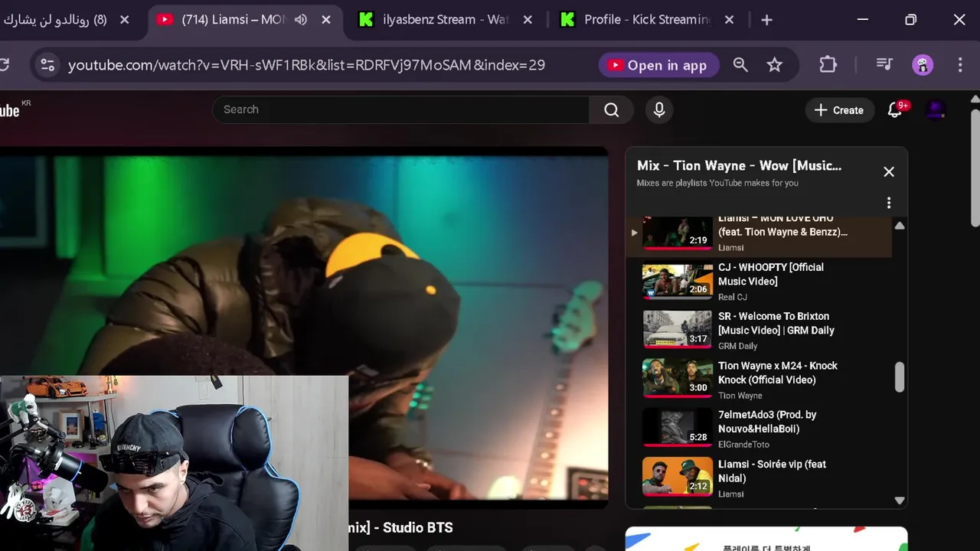Play Tion Wayne x M24 Knock Knock
This screenshot has height=551, width=980.
coord(777,373)
